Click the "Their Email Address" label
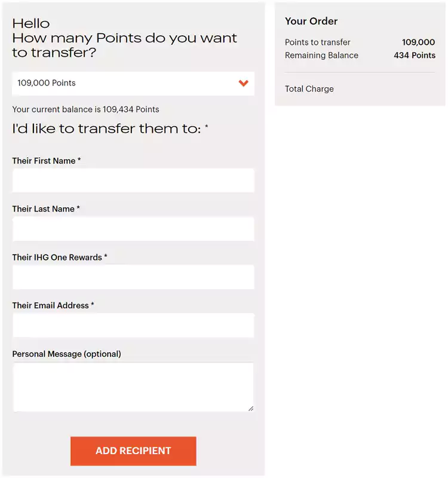The height and width of the screenshot is (478, 448). (51, 305)
